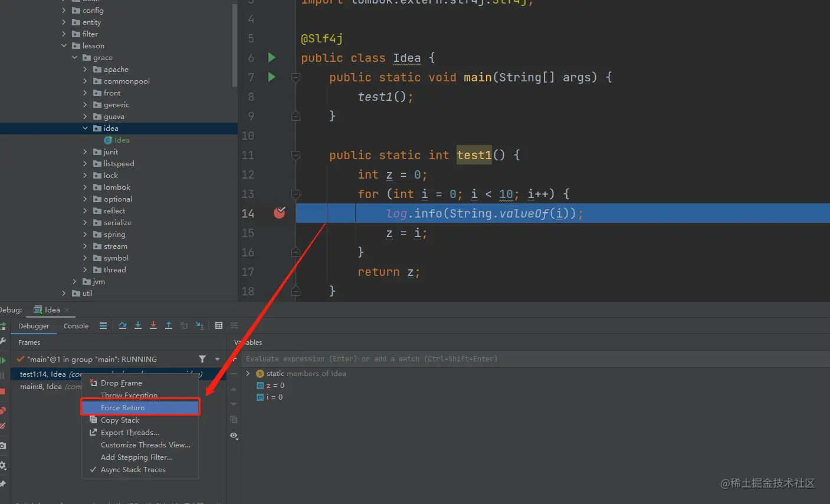Select Drop Frame menu entry
830x504 pixels.
click(140, 383)
